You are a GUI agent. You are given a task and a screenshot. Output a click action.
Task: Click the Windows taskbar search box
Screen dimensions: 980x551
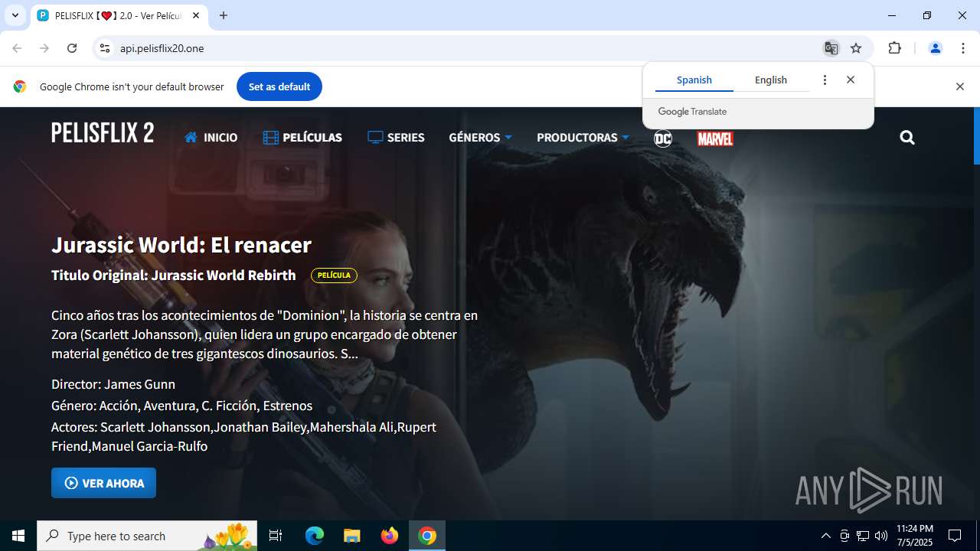(x=147, y=536)
